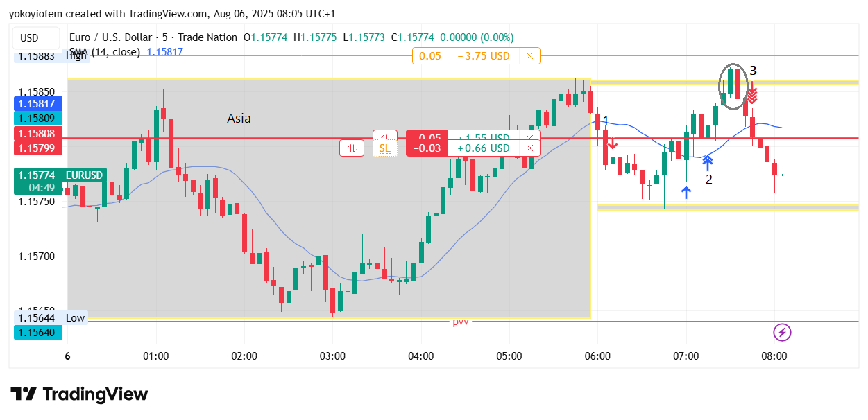Close the −0.03 position with +0.66 USD
The width and height of the screenshot is (868, 420).
(x=529, y=148)
